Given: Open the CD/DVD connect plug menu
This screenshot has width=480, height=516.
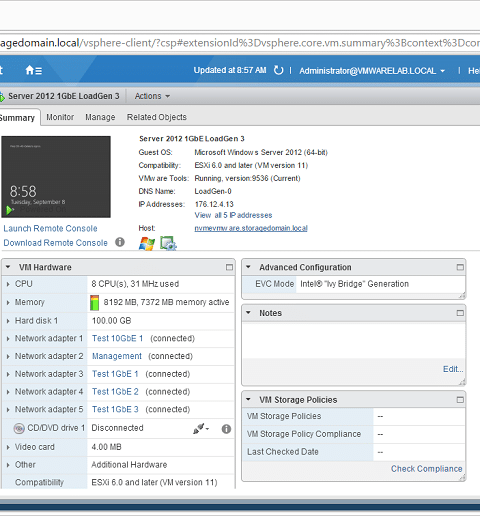Looking at the screenshot, I should (x=201, y=429).
